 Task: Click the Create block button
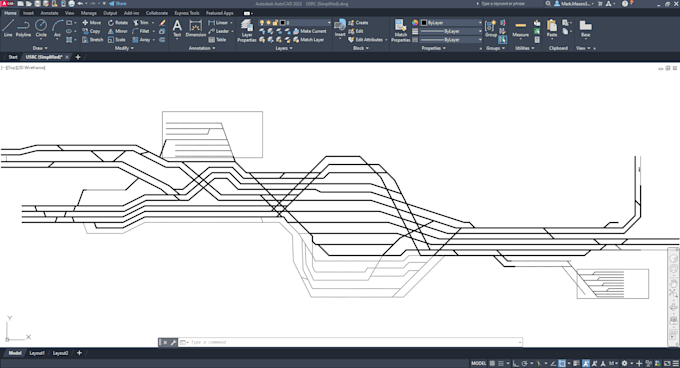[358, 23]
